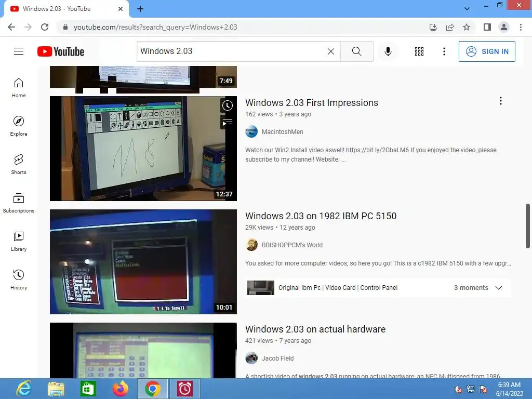The image size is (532, 399).
Task: Open a new browser tab
Action: coord(140,9)
